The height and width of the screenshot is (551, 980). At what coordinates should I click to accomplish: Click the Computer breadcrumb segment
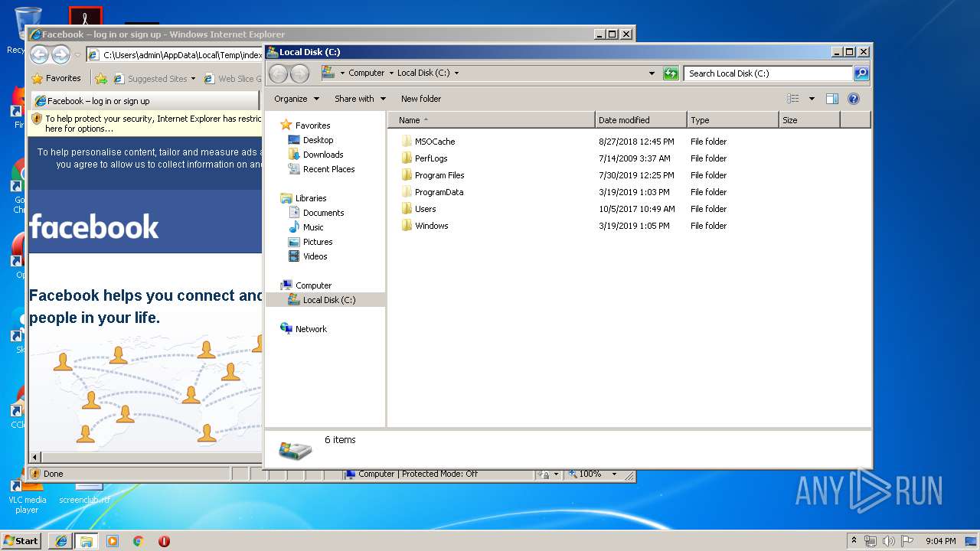pos(366,73)
